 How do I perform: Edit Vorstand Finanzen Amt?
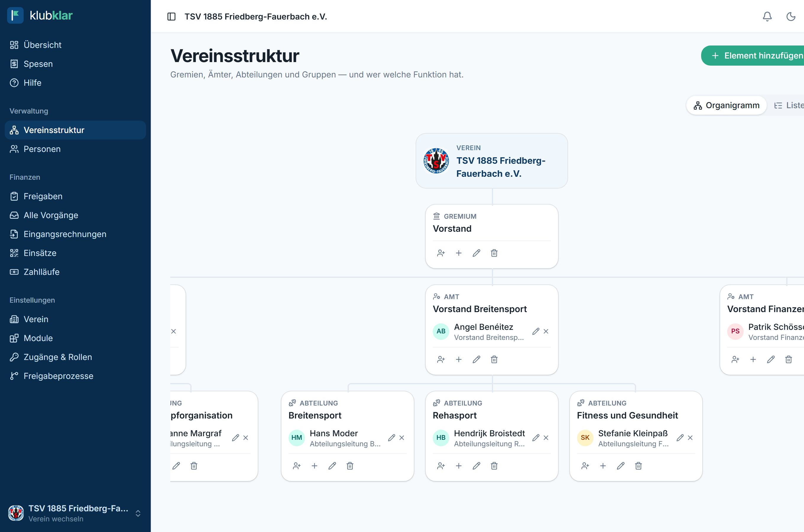(x=771, y=360)
